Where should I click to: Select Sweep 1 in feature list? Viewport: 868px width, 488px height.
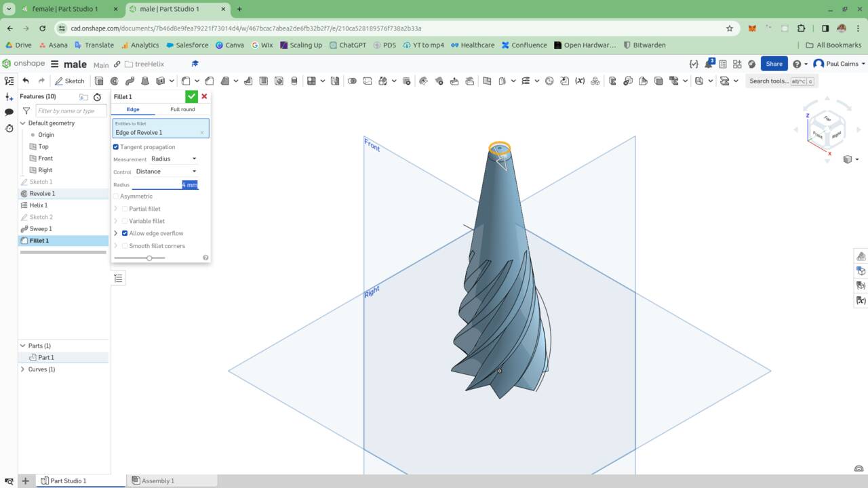pos(64,228)
